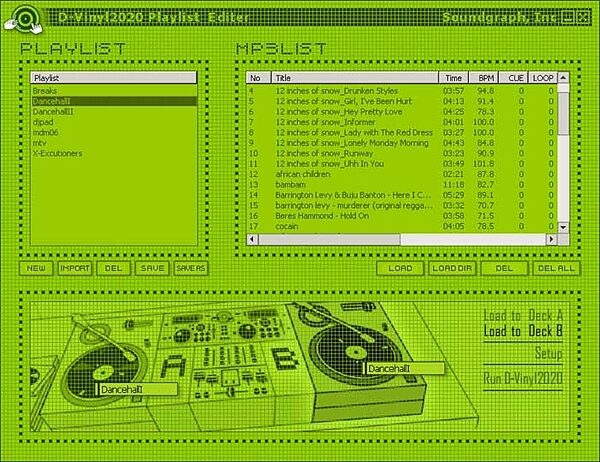600x462 pixels.
Task: Click the Playlist column header
Action: coord(114,78)
